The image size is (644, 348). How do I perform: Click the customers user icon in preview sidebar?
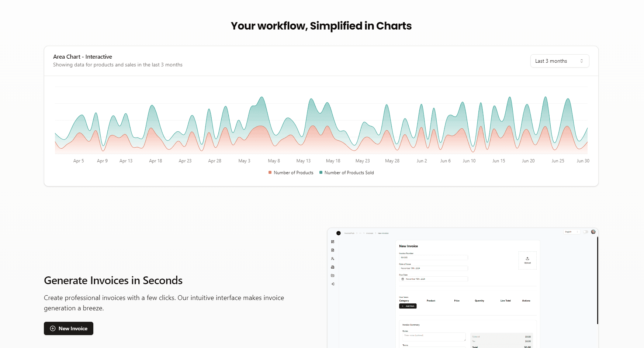[x=333, y=259]
